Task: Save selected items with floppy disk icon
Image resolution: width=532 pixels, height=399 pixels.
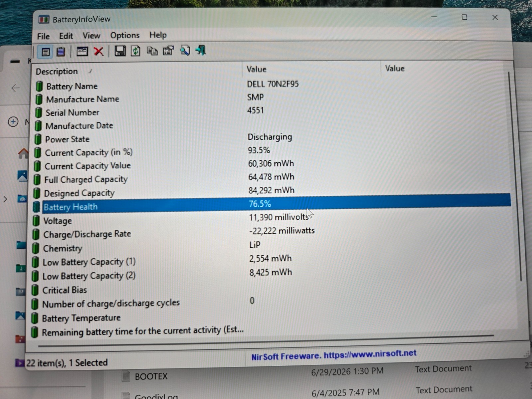Action: click(x=120, y=51)
